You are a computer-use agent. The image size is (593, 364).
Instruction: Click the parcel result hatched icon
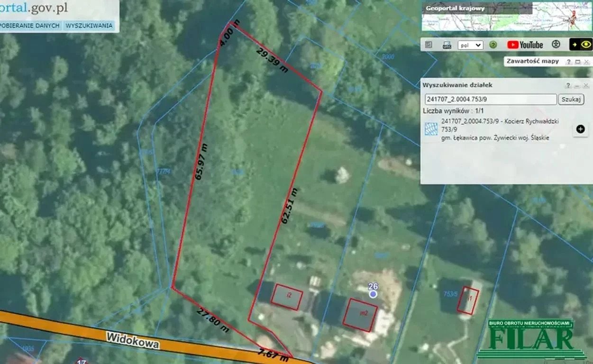point(431,129)
